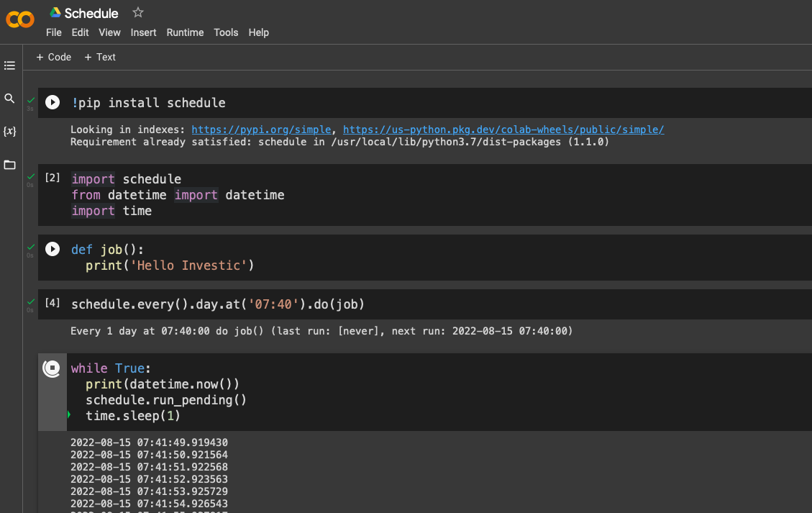Open the Tools menu
Image resolution: width=812 pixels, height=513 pixels.
coord(226,32)
